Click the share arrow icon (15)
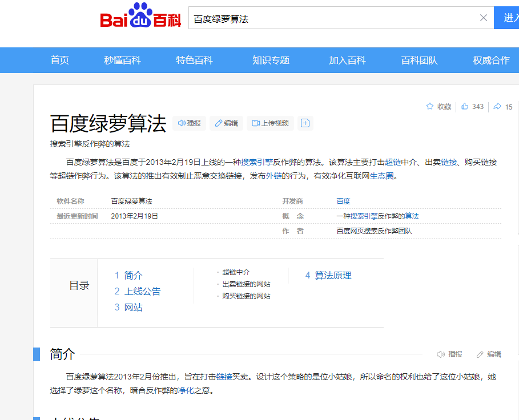This screenshot has width=519, height=420. 497,107
